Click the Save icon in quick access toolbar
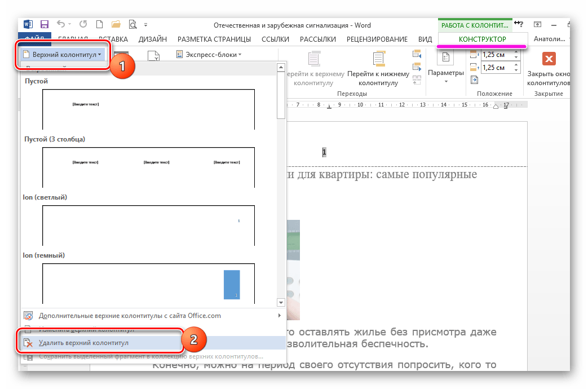Image resolution: width=588 pixels, height=389 pixels. point(44,24)
